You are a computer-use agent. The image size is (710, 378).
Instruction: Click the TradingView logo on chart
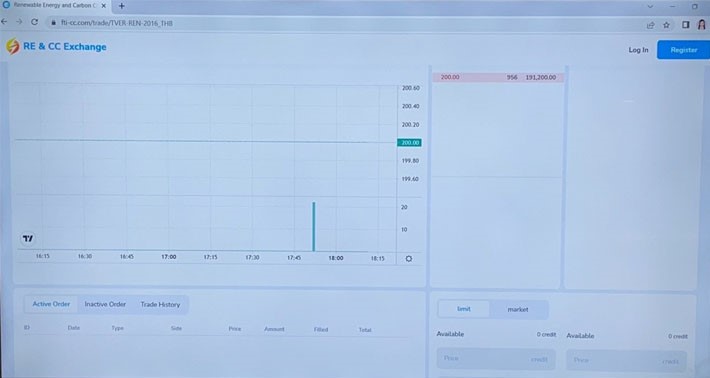pos(28,239)
